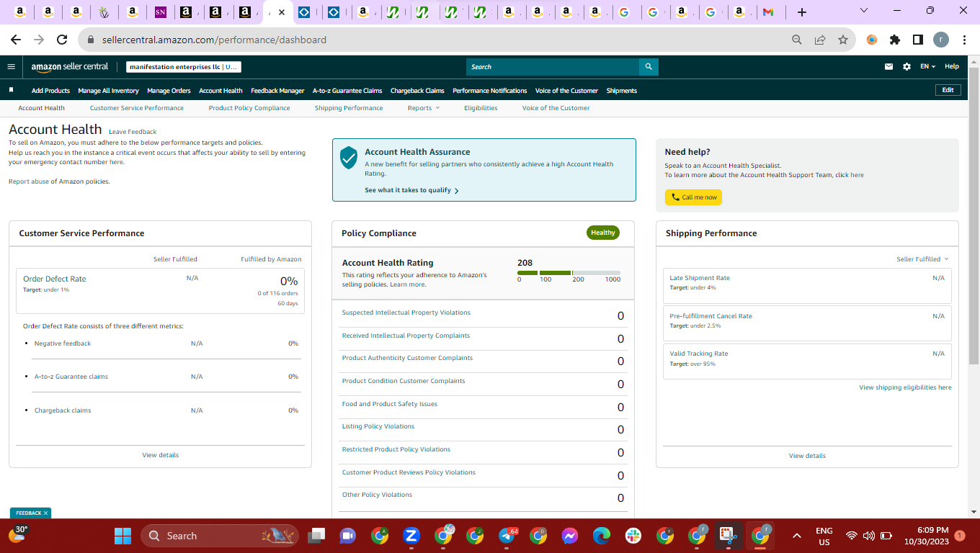Reload the page
Viewport: 980px width, 553px height.
pyautogui.click(x=62, y=40)
